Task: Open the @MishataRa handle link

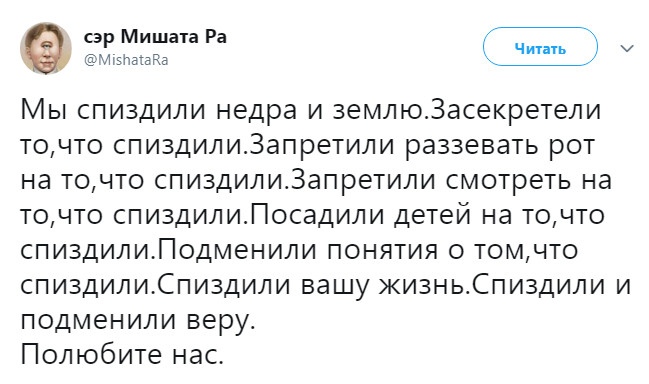Action: click(x=126, y=60)
